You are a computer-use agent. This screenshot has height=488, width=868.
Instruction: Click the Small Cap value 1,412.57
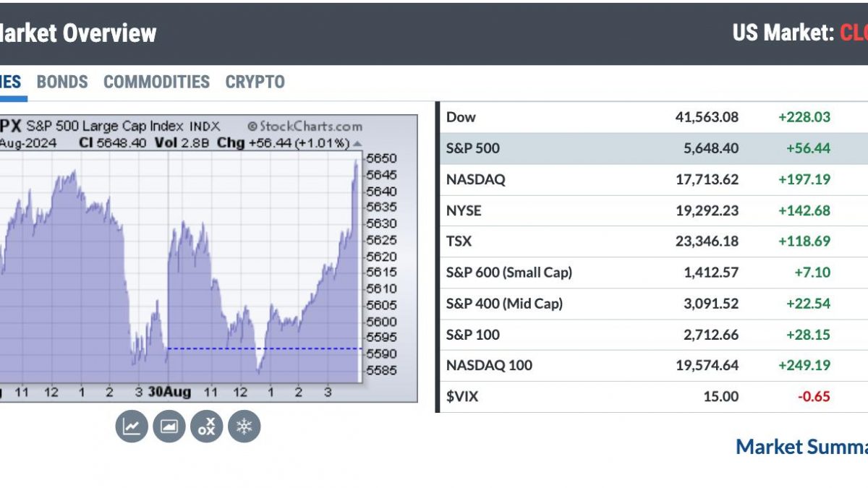710,273
